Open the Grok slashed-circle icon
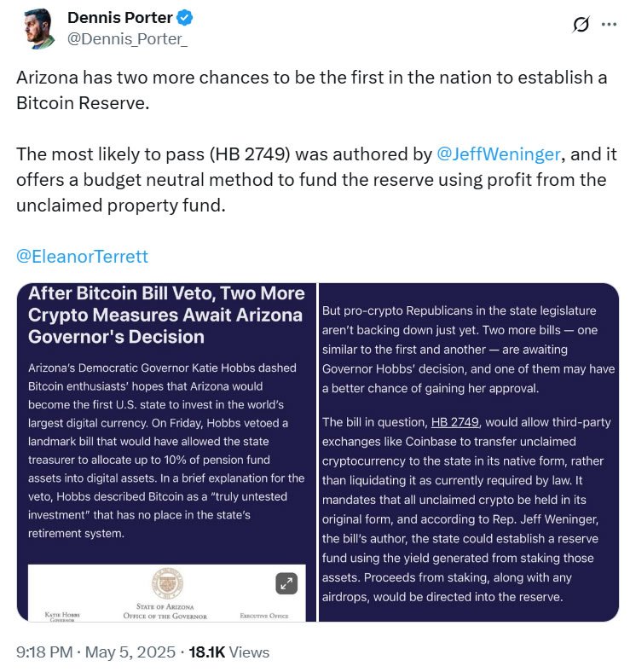630x672 pixels. click(581, 25)
